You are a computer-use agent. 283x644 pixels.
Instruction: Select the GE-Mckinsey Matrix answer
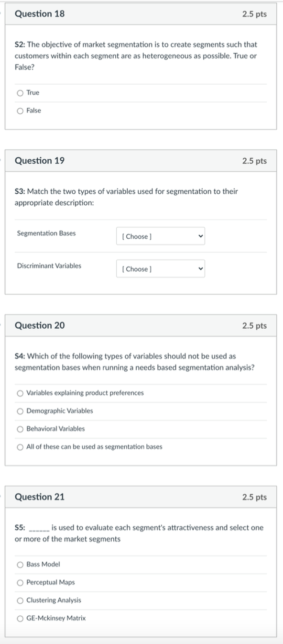click(x=19, y=618)
